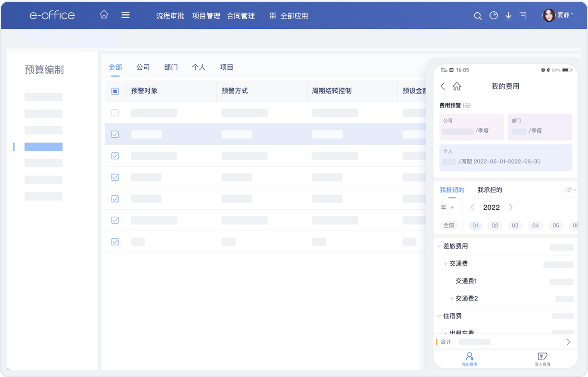The height and width of the screenshot is (377, 588).
Task: Open the 年 period dropdown
Action: [447, 207]
